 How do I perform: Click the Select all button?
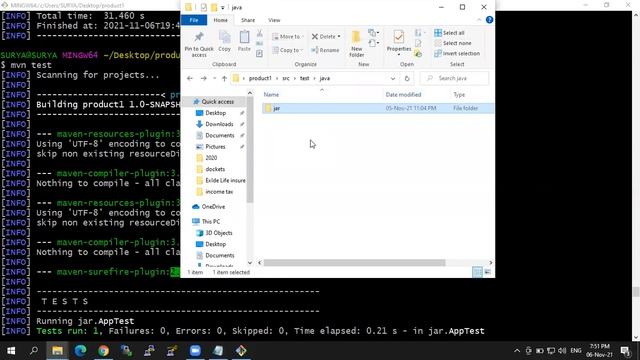point(449,33)
